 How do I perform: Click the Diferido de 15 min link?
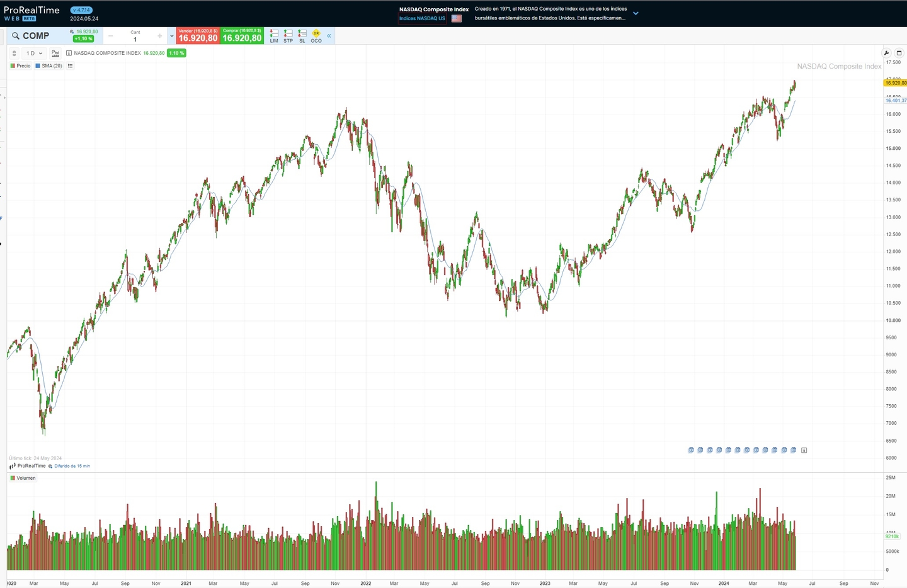(x=71, y=466)
